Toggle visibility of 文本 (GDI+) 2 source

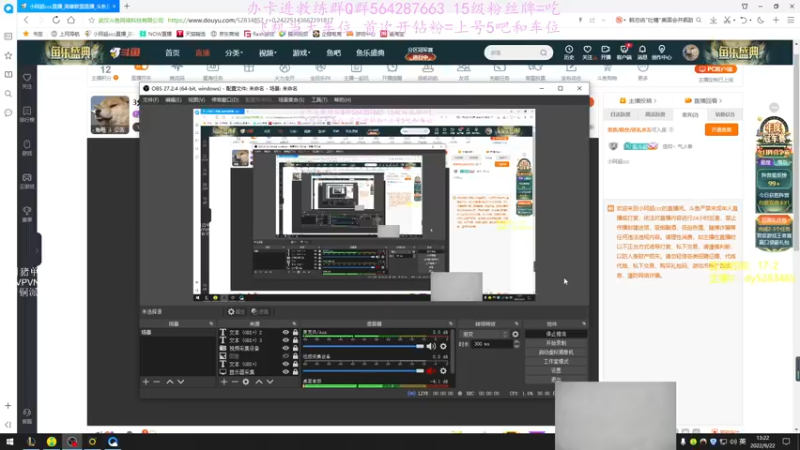coord(286,332)
